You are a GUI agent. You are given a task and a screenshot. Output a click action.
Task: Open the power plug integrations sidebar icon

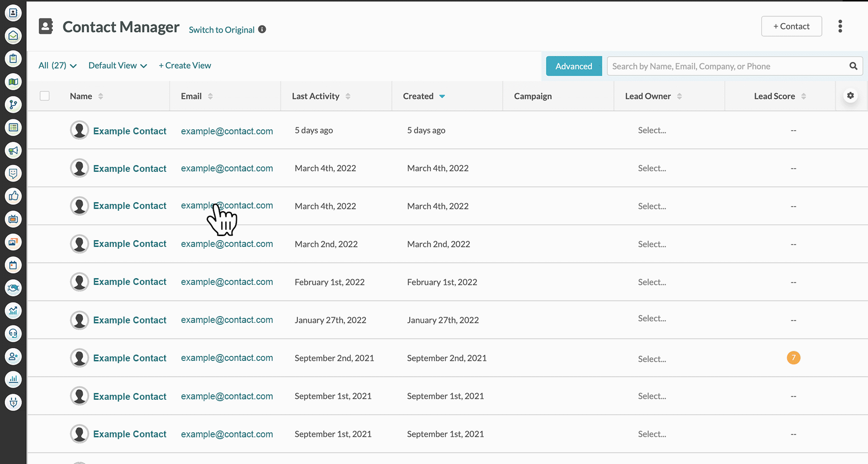(13, 402)
